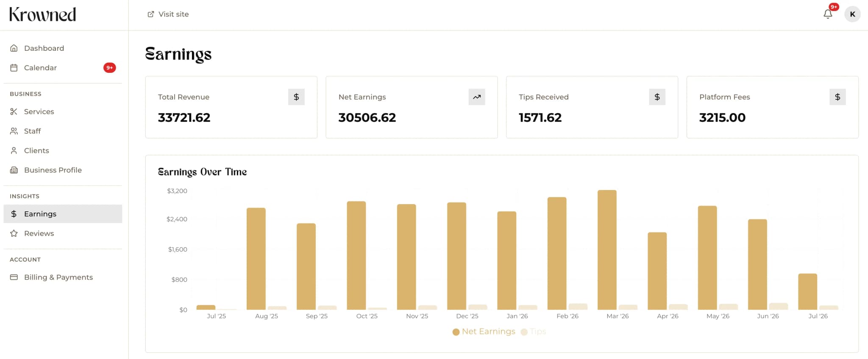This screenshot has width=868, height=359.
Task: Click the Reviews star icon
Action: coord(14,234)
